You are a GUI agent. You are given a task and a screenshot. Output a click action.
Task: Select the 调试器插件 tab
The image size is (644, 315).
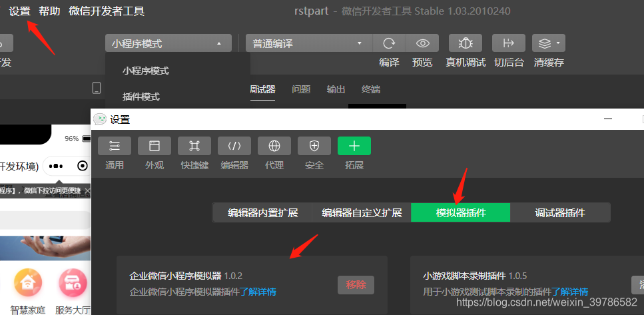click(560, 212)
